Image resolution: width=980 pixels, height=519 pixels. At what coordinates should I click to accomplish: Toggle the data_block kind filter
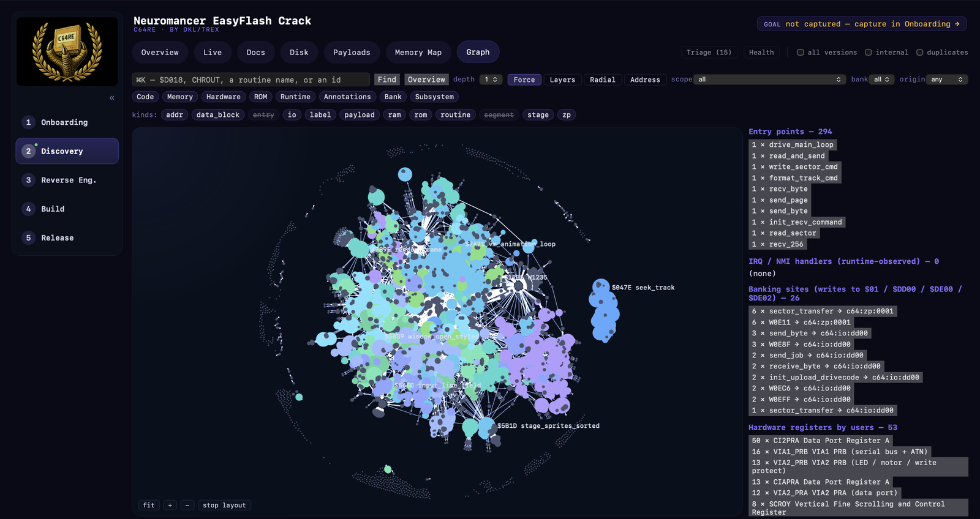217,115
